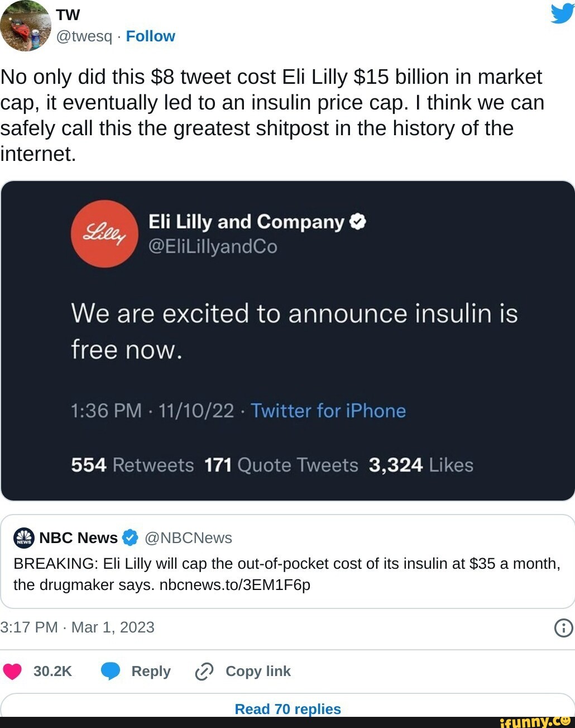Viewport: 575px width, 728px height.
Task: Like the tweet via the 30.2K counter
Action: 52,671
